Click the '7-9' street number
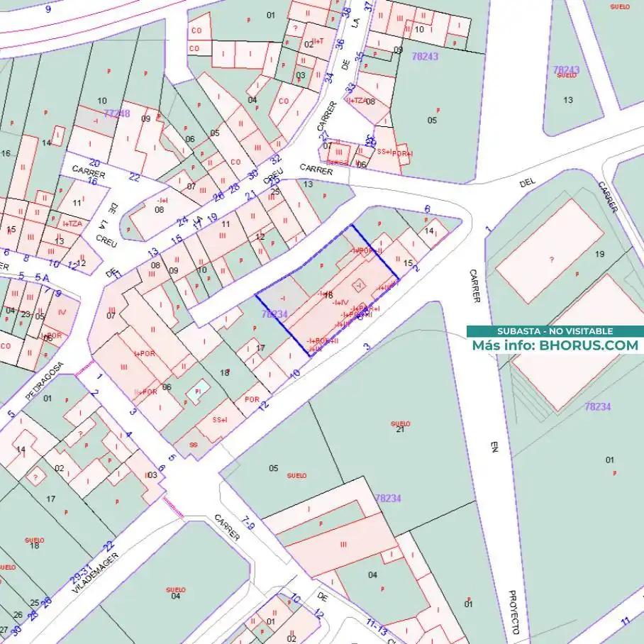 pyautogui.click(x=248, y=523)
